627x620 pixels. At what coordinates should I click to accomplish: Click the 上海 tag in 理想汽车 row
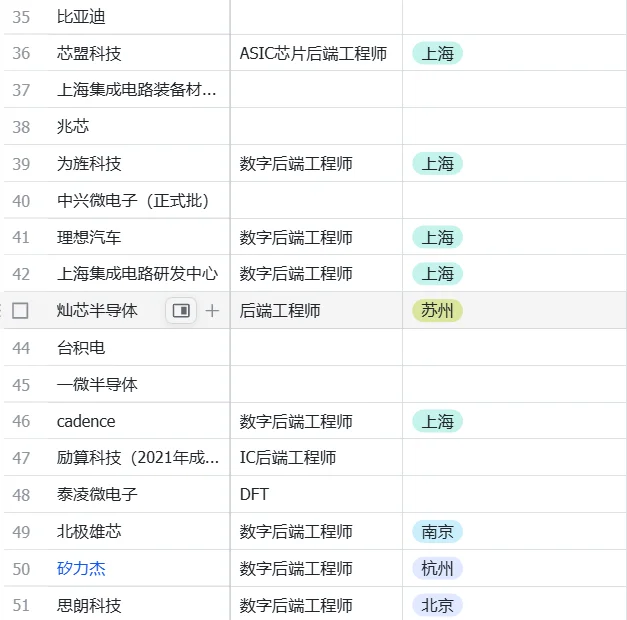pyautogui.click(x=437, y=237)
